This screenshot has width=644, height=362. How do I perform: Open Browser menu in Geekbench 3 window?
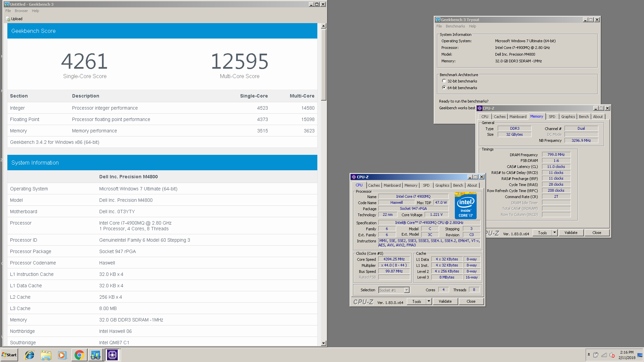tap(21, 11)
